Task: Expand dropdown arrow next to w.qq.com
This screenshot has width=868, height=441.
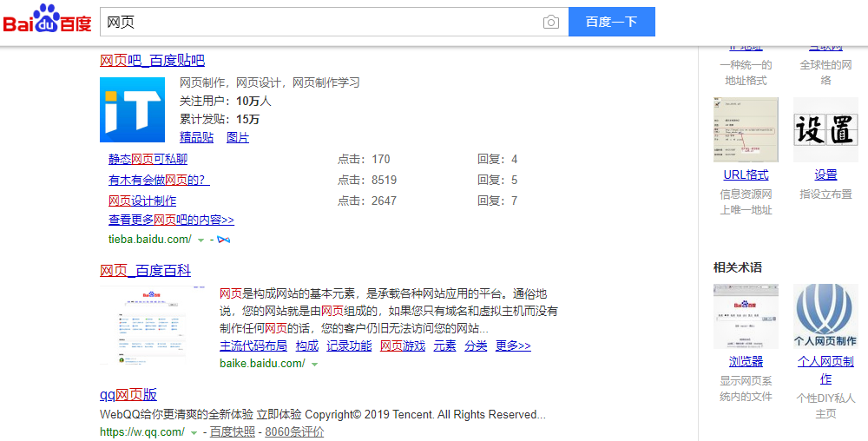Action: tap(194, 432)
